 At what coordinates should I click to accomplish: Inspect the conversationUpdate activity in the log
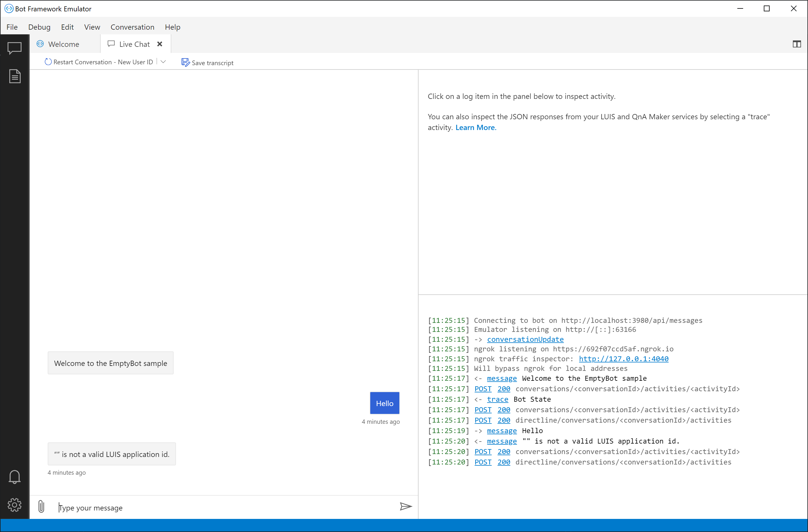click(x=525, y=339)
